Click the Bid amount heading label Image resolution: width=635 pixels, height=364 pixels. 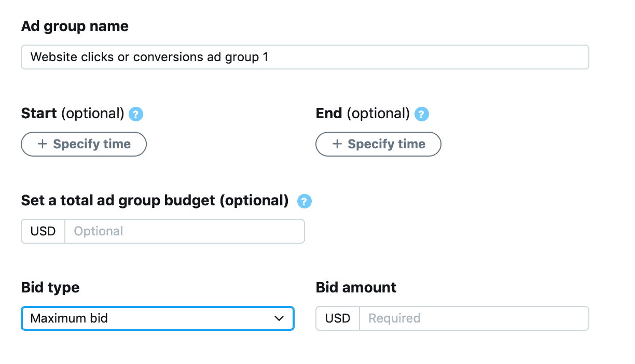point(356,288)
